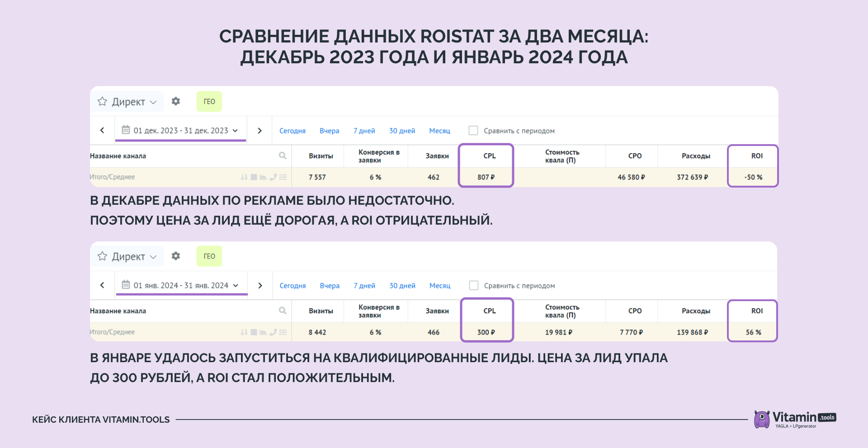Click the 8 442 visits cell

click(317, 332)
